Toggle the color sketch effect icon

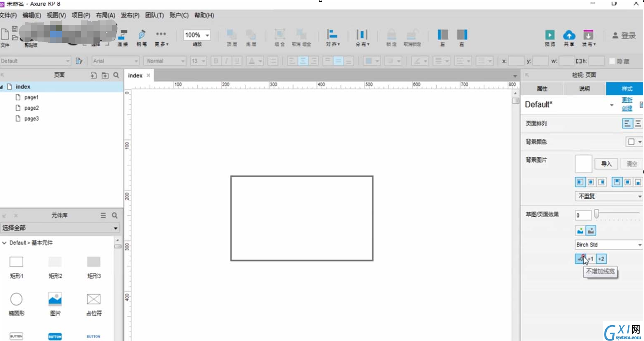580,230
